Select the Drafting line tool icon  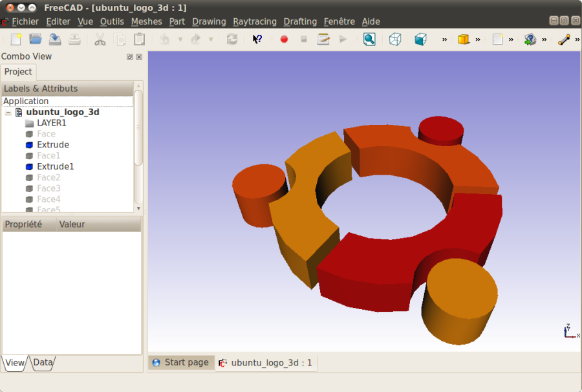[x=564, y=39]
